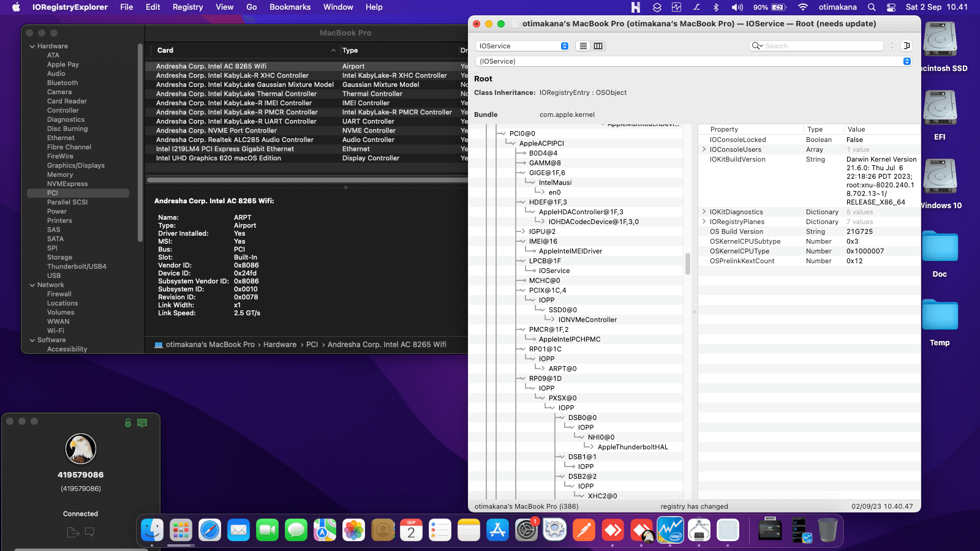Collapse the RP09@1D tree node

point(522,378)
